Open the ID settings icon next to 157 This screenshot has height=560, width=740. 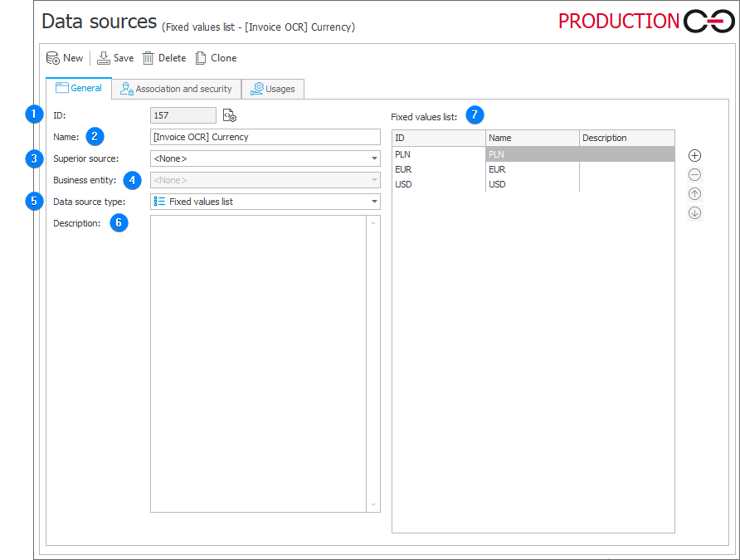[x=229, y=115]
